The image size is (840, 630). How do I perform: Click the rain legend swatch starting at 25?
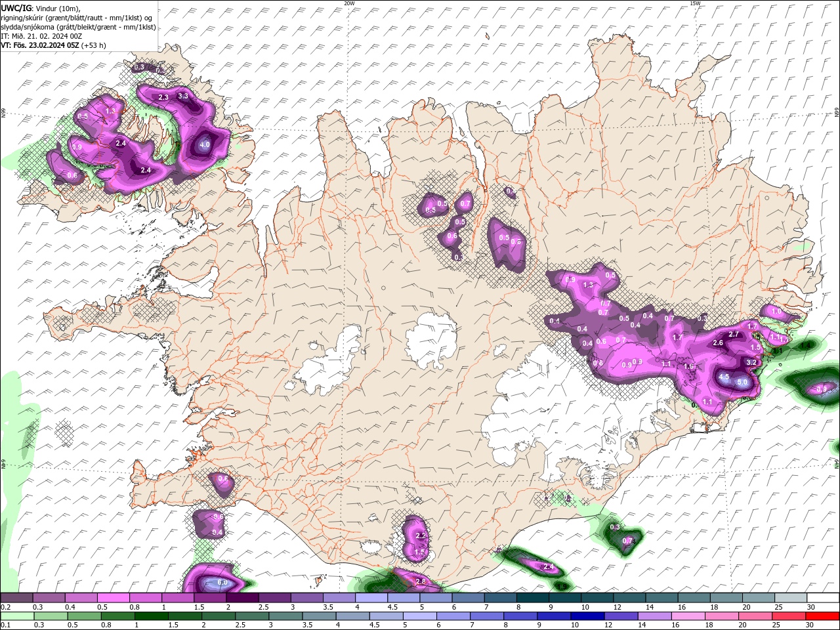789,616
